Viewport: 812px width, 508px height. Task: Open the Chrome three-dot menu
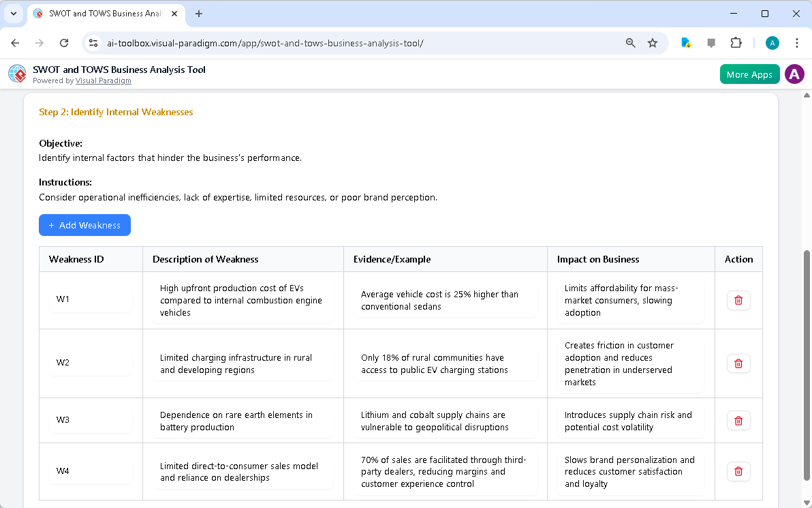click(x=797, y=42)
